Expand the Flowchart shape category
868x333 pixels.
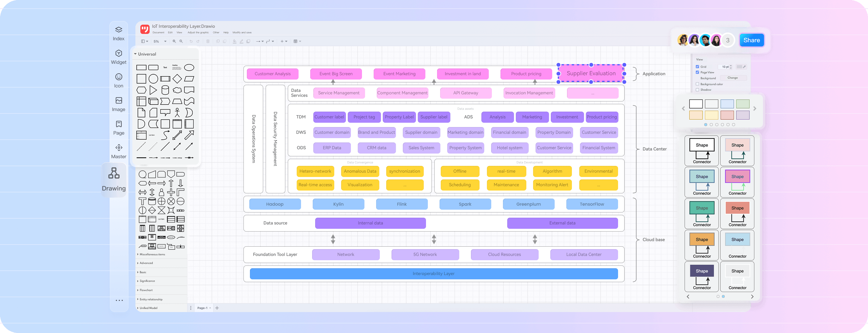(x=146, y=290)
